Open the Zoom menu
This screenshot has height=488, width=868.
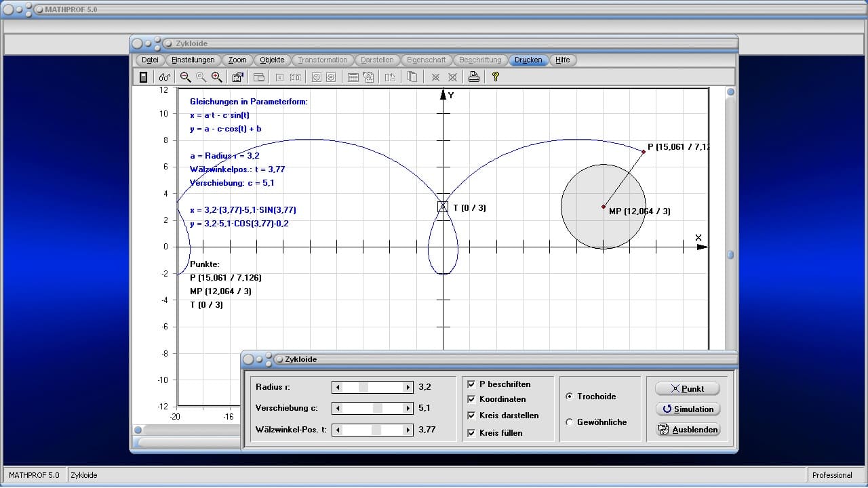(x=237, y=60)
